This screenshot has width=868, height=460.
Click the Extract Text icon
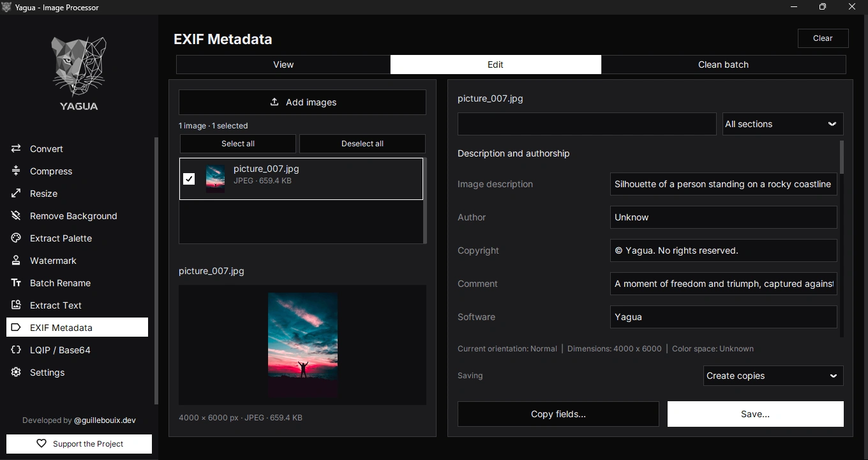[16, 305]
